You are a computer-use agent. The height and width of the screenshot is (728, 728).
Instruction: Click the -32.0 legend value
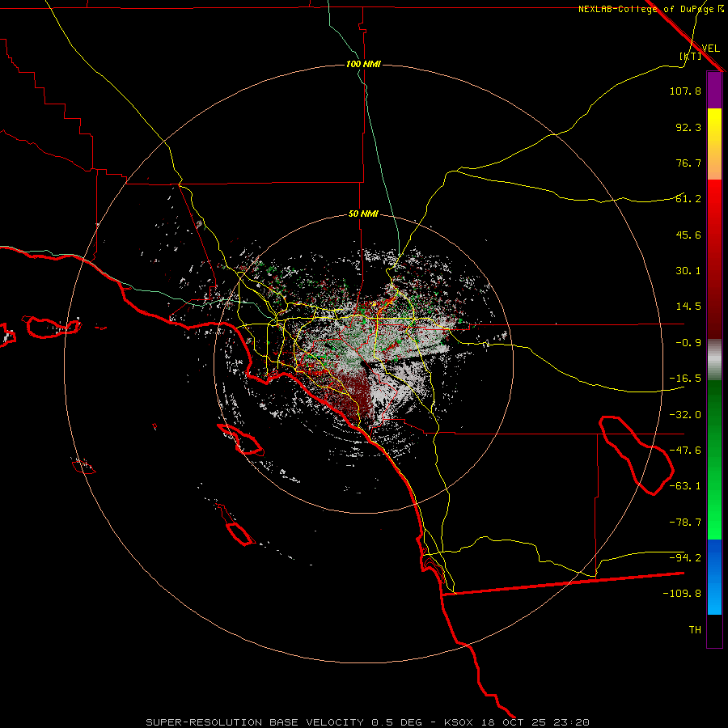pyautogui.click(x=685, y=415)
